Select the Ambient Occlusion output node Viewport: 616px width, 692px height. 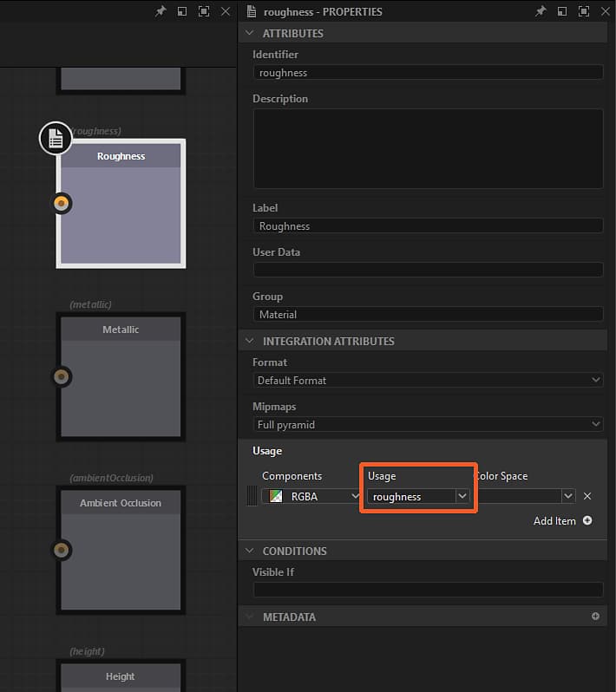tap(121, 550)
